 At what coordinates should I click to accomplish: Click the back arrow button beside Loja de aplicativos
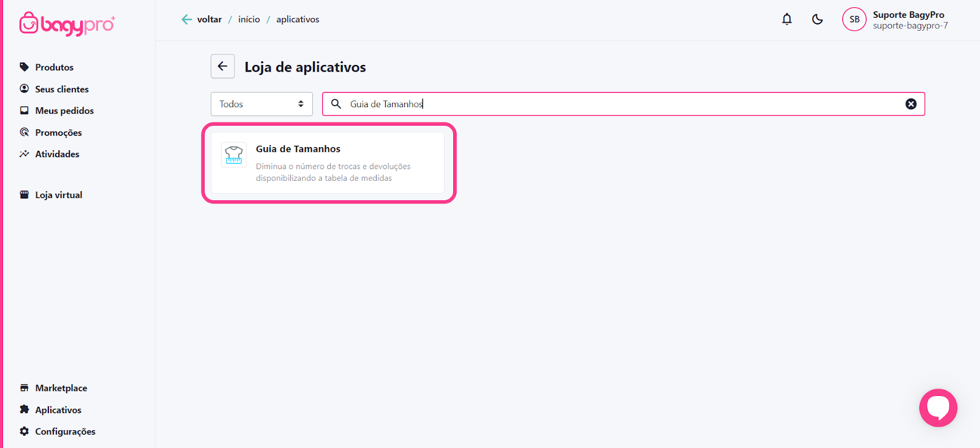(223, 66)
